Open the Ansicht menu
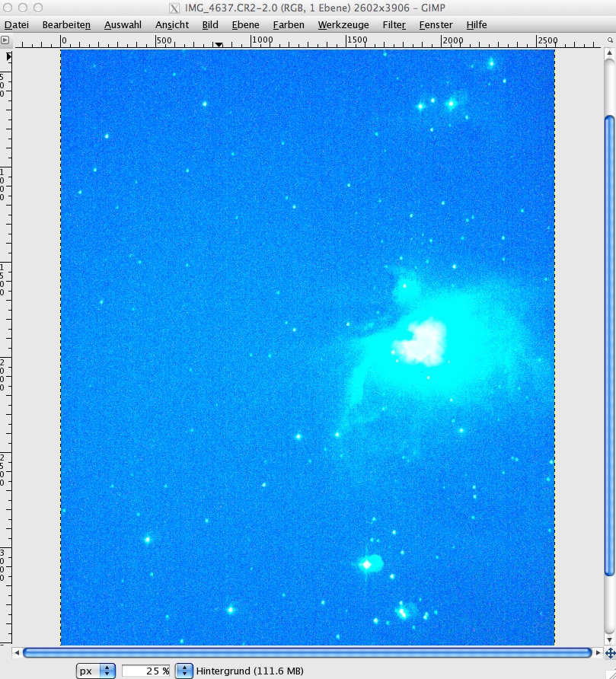 [x=172, y=24]
